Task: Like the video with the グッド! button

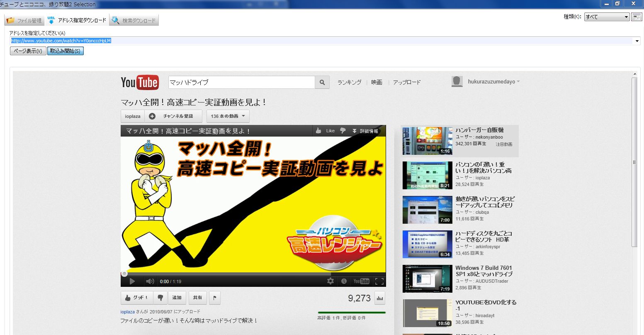Action: pyautogui.click(x=137, y=298)
